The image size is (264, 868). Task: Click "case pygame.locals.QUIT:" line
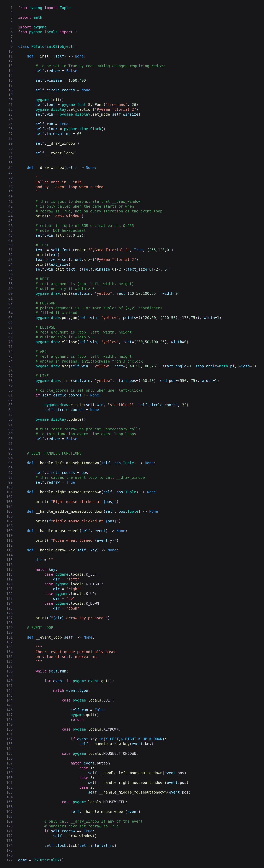(x=88, y=700)
